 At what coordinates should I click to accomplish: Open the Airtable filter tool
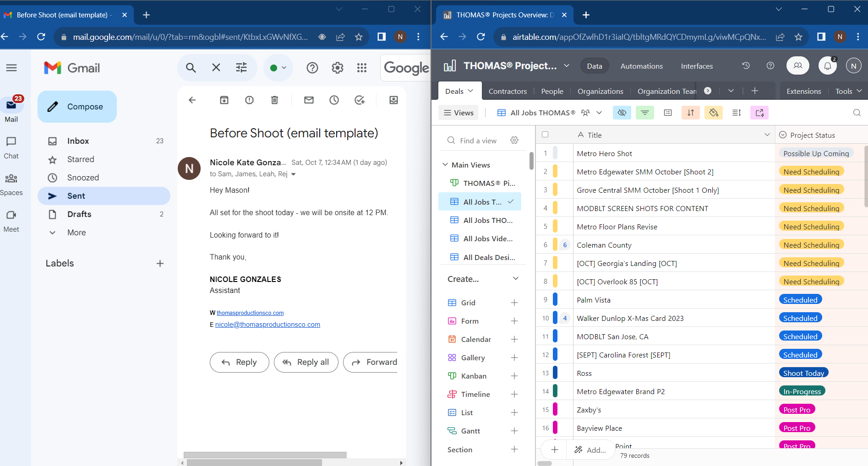(x=644, y=113)
